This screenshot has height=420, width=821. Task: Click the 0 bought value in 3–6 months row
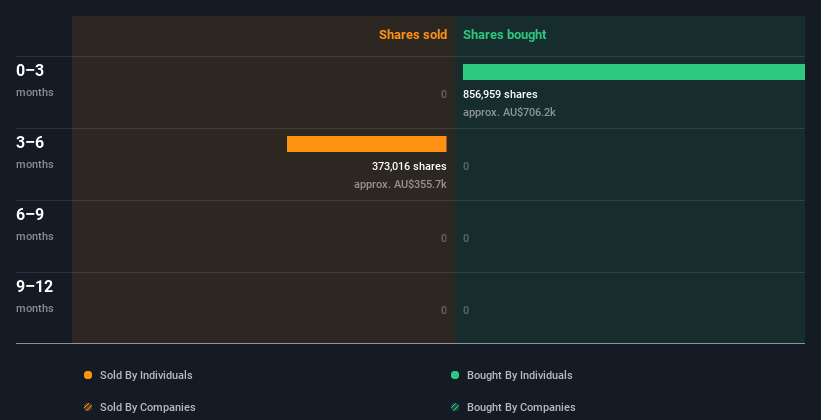click(x=466, y=166)
